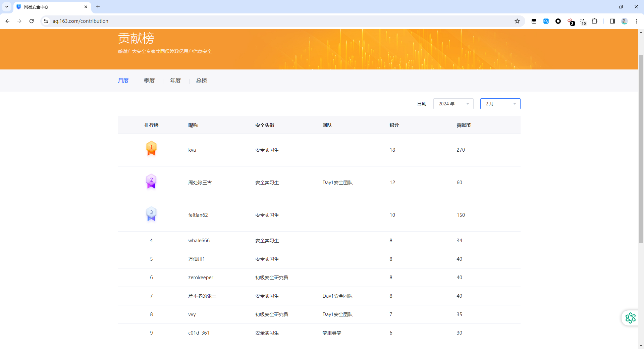Switch to the 总榜 tab
The image size is (644, 349).
(x=202, y=81)
